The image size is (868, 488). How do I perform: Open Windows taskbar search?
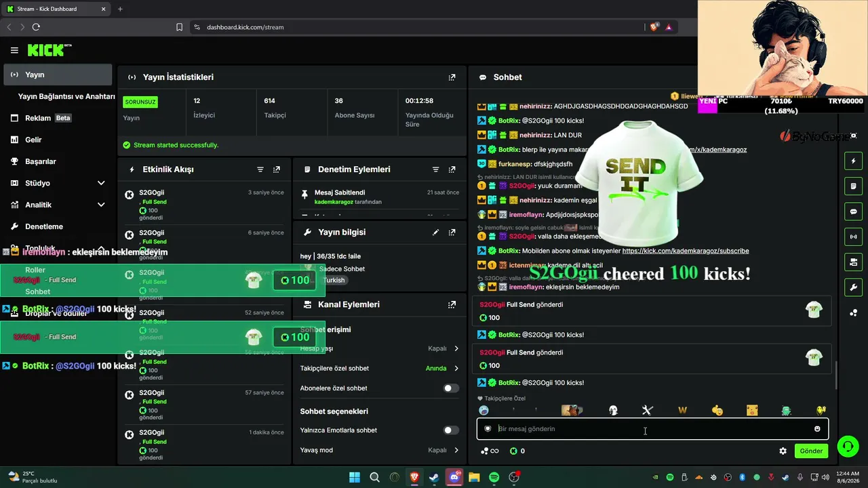[374, 477]
